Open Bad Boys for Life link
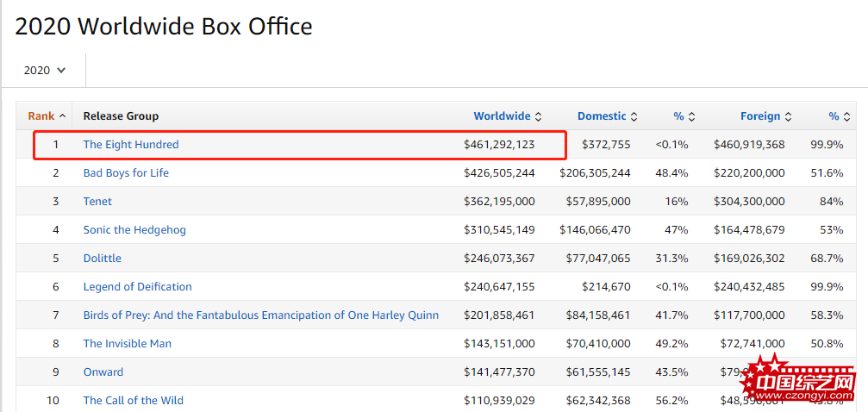Screen dimensions: 868x412 (x=126, y=172)
